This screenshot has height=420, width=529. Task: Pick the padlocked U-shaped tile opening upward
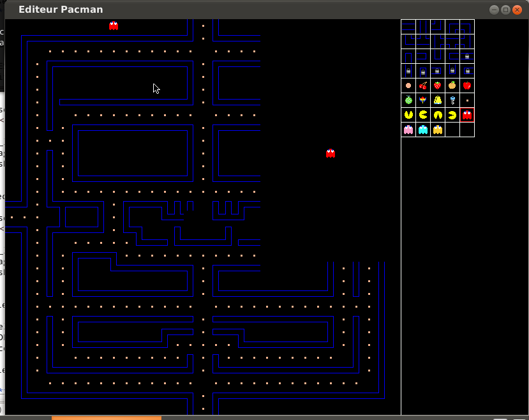point(452,71)
